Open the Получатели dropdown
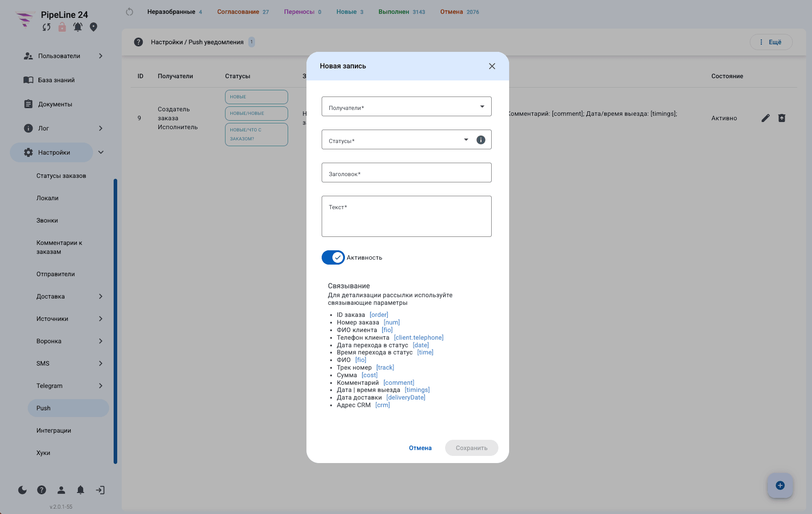Image resolution: width=812 pixels, height=514 pixels. pos(406,106)
